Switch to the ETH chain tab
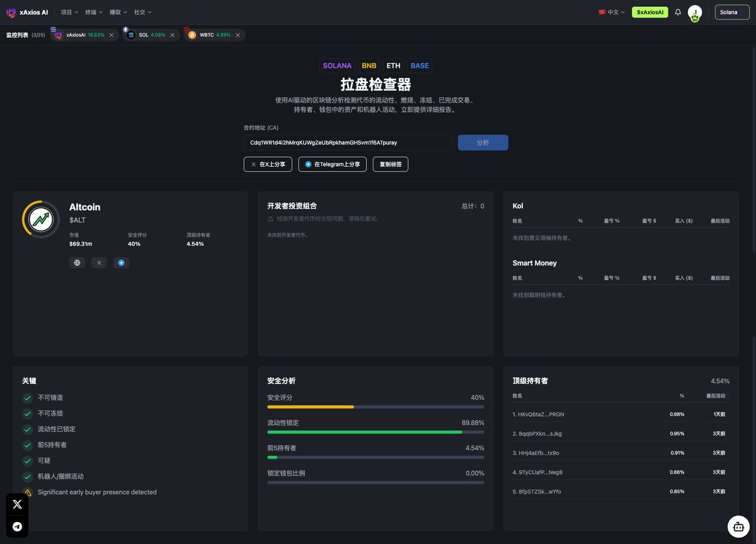Image resolution: width=756 pixels, height=544 pixels. click(x=394, y=66)
